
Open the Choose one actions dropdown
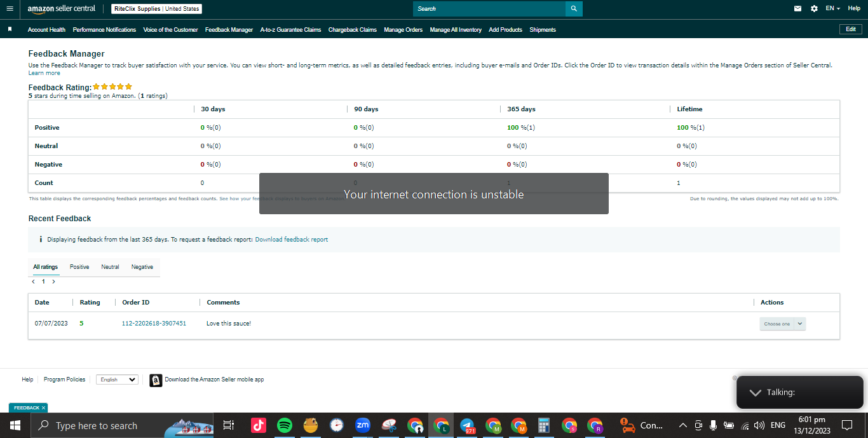[783, 324]
